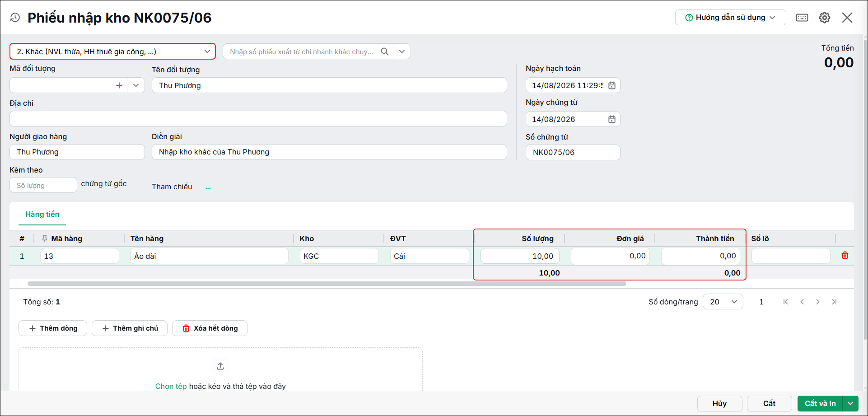Screen dimensions: 868x416
Task: Click the Kho cell 'KGC'
Action: tap(339, 256)
